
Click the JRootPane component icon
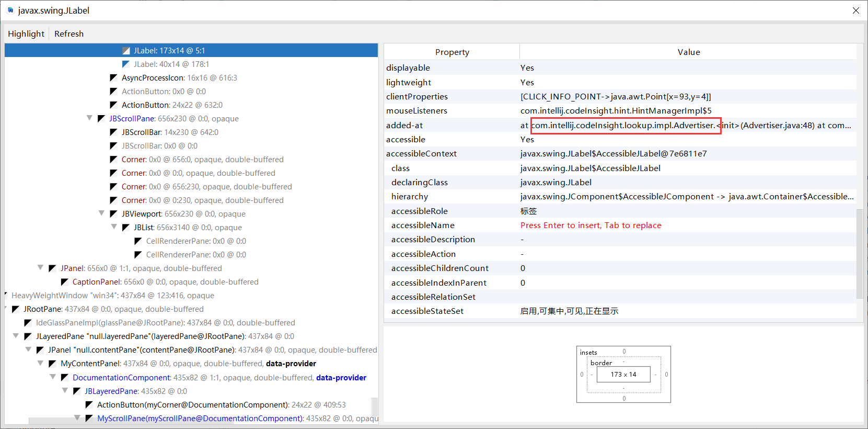pyautogui.click(x=16, y=309)
